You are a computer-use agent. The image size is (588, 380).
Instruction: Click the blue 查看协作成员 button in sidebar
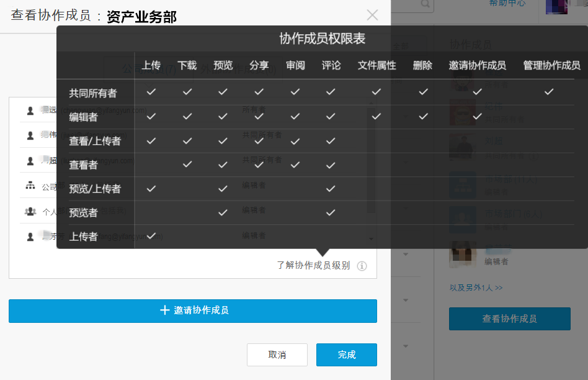coord(509,319)
